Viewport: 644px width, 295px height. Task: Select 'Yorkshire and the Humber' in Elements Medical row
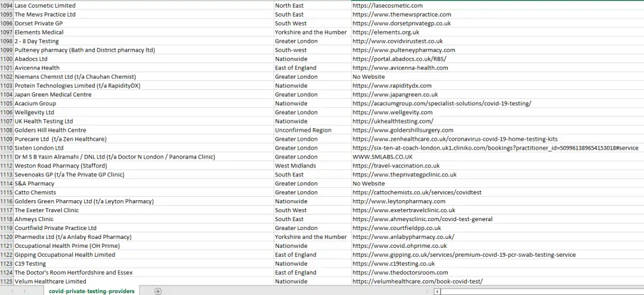312,32
